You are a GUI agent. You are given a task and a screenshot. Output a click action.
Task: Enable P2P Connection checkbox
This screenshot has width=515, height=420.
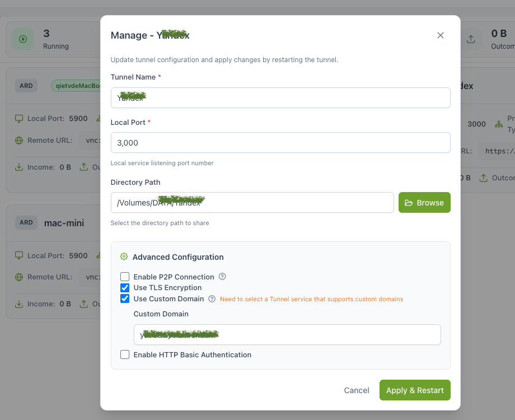(125, 277)
